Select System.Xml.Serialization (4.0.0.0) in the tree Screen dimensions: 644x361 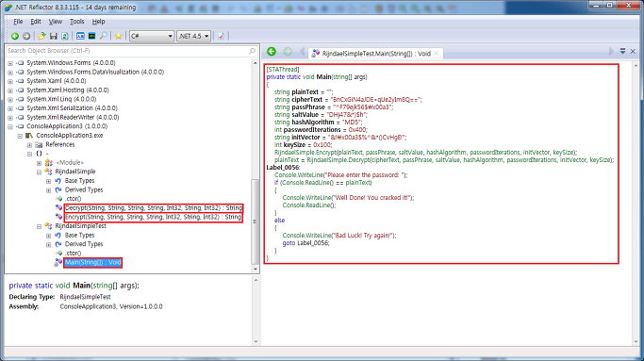(x=72, y=108)
